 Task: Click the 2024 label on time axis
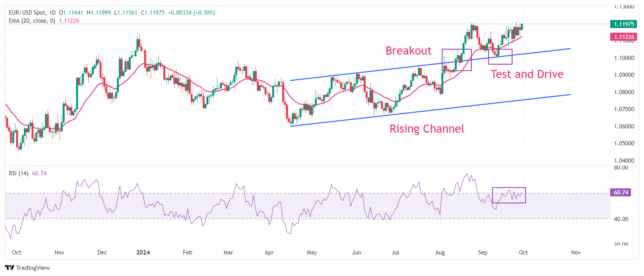point(143,253)
